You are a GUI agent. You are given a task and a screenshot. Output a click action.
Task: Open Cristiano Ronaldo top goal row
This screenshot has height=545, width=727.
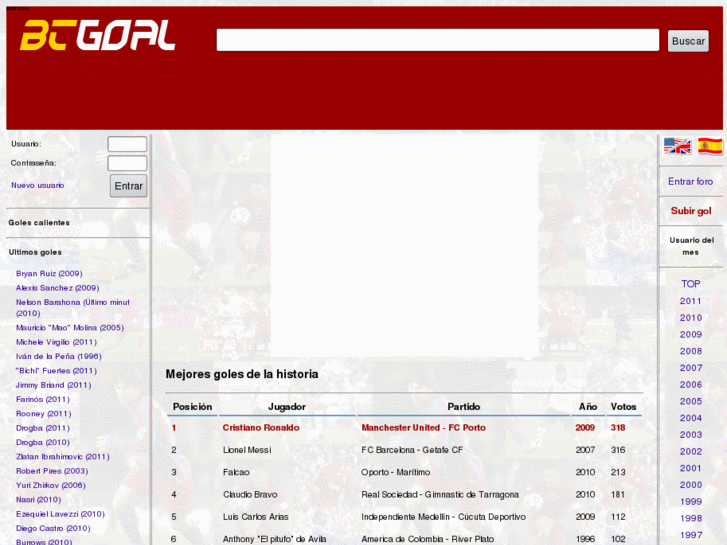(x=405, y=428)
